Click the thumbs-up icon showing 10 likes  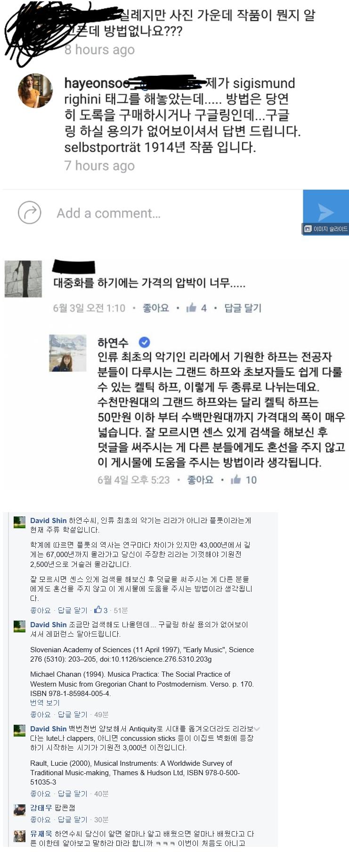coord(236,480)
